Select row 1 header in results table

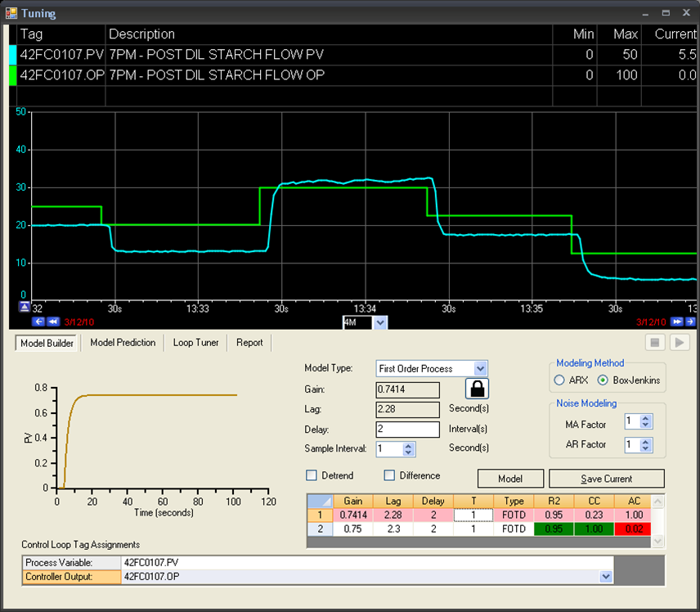click(320, 515)
